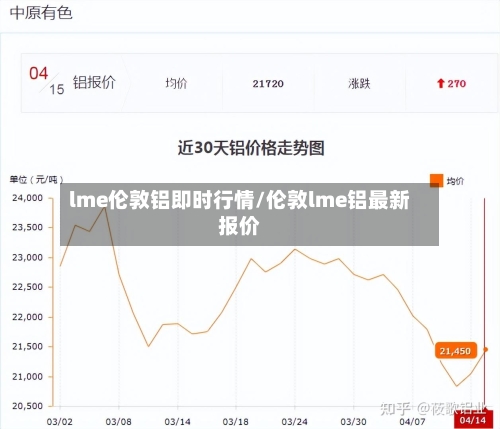Click the 21,500 y-axis label
This screenshot has width=500, height=429.
28,347
